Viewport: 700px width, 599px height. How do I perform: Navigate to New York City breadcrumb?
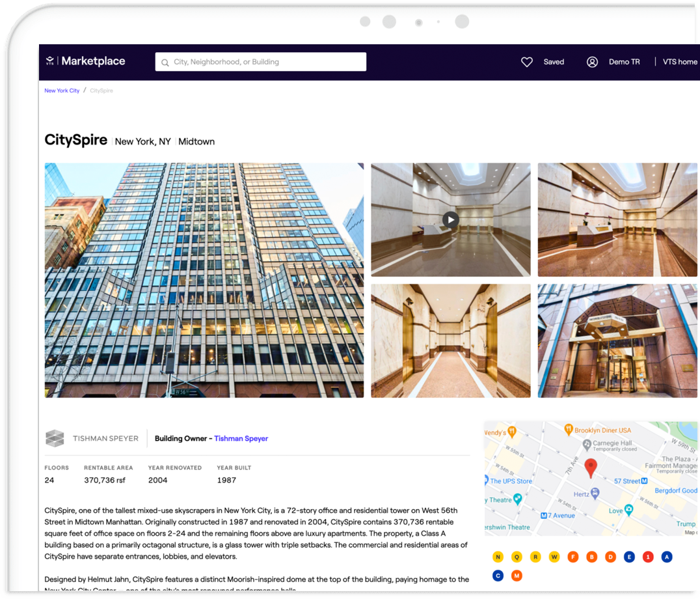62,91
